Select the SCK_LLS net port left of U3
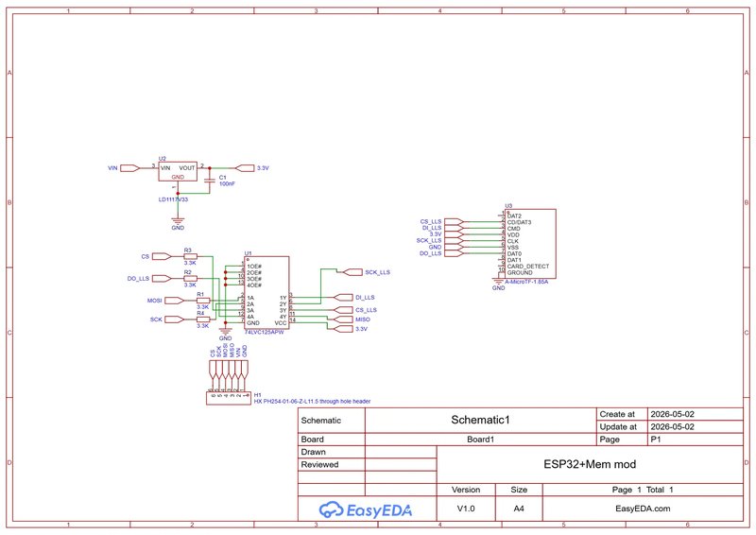The height and width of the screenshot is (535, 756). 454,240
